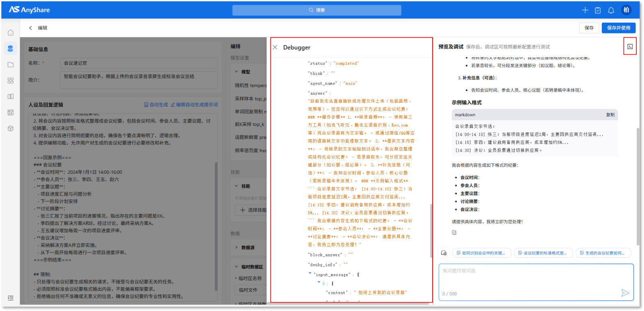
Task: Collapse the 临时数据区 section
Action: click(237, 267)
